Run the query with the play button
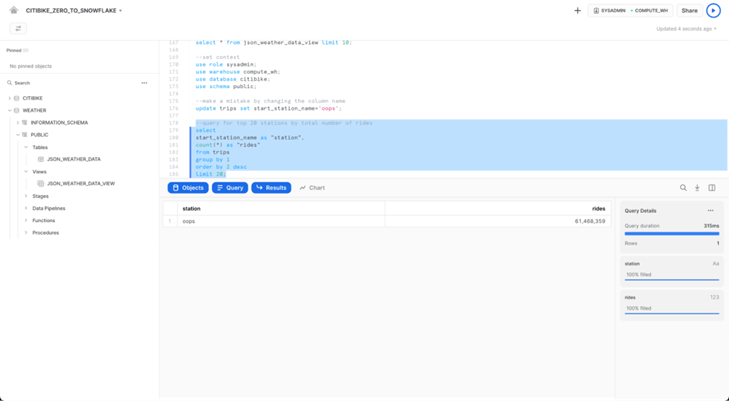The height and width of the screenshot is (401, 729). pyautogui.click(x=713, y=11)
